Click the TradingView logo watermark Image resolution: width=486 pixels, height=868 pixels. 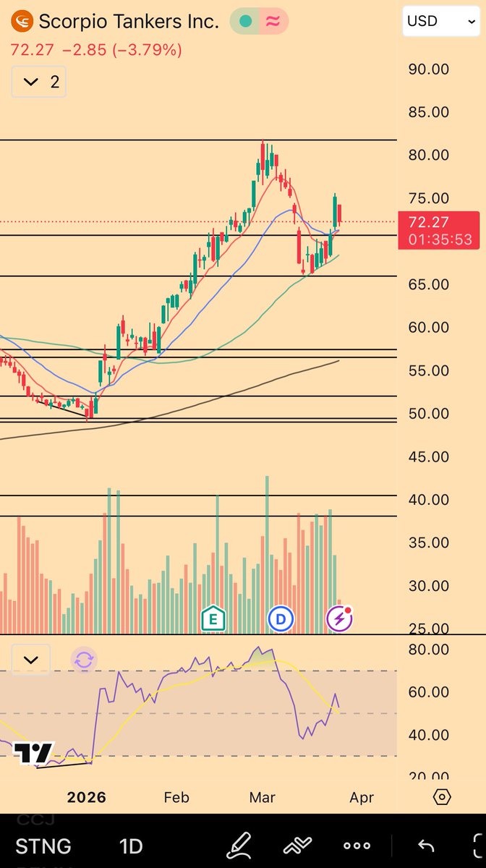pyautogui.click(x=33, y=753)
